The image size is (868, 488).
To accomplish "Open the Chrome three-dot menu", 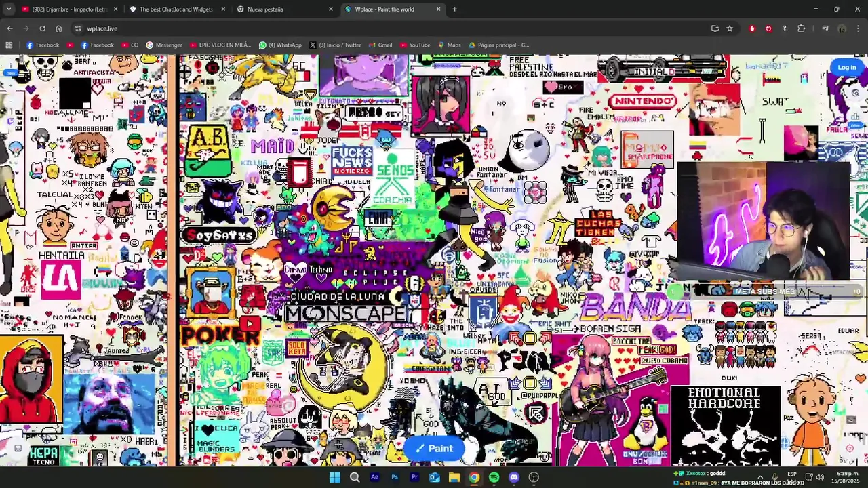I will click(x=859, y=28).
